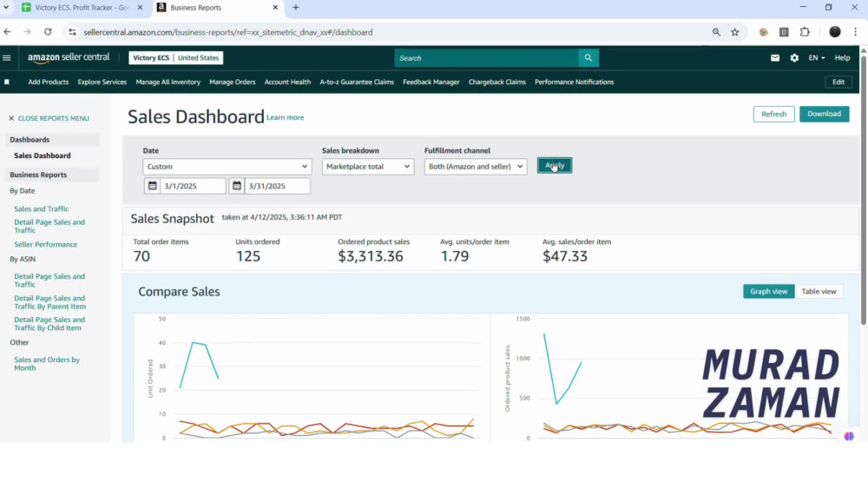
Task: Open Detail Page Sales and Traffic By Child Item
Action: click(49, 323)
